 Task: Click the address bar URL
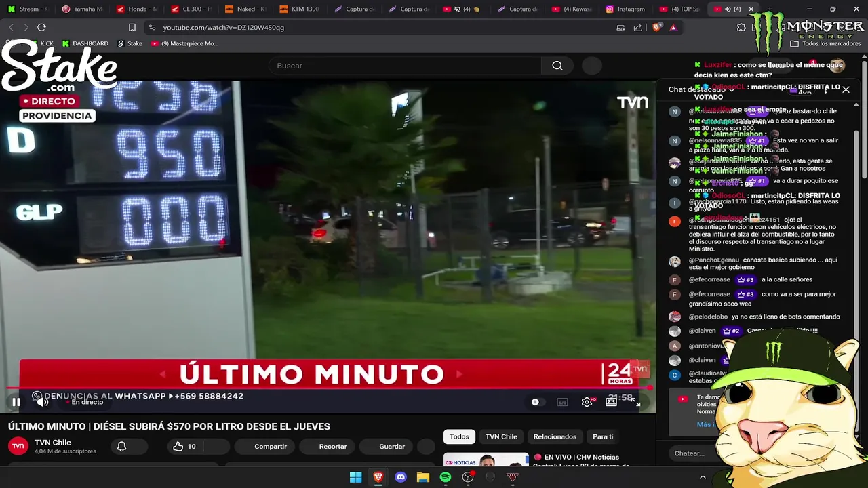click(x=224, y=28)
